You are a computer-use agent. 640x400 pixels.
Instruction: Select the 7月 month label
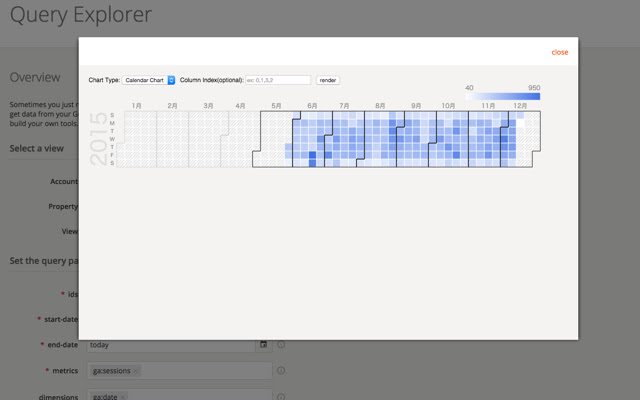tap(344, 106)
